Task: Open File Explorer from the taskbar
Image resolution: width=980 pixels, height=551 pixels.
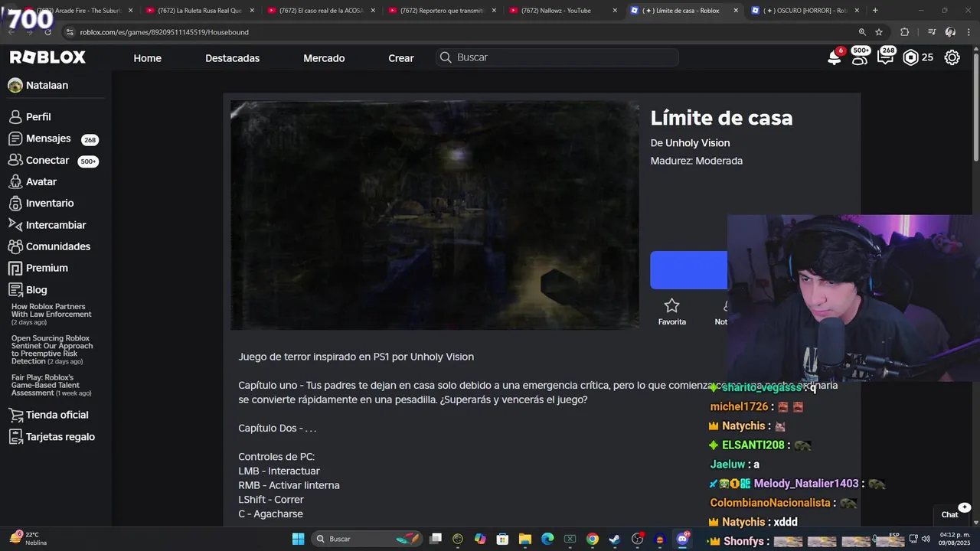Action: coord(525,539)
